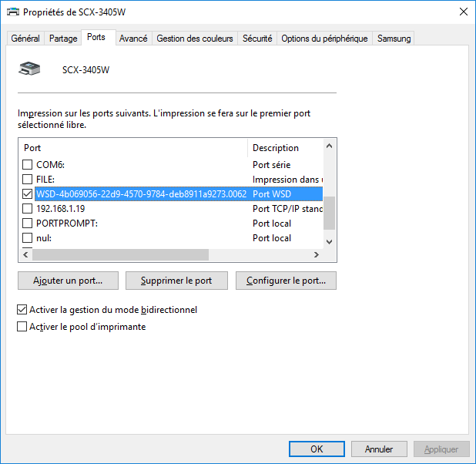Click the printer icon in title bar
The height and width of the screenshot is (464, 476).
pyautogui.click(x=13, y=12)
